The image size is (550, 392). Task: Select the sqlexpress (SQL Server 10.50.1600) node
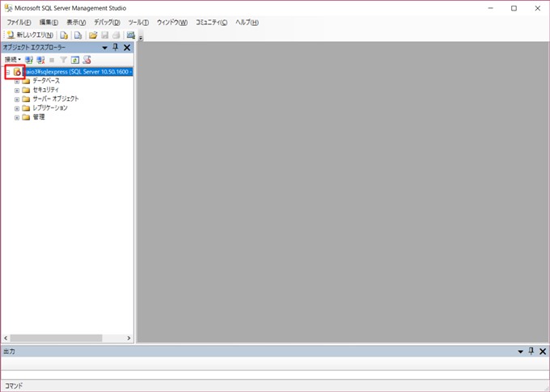point(78,71)
